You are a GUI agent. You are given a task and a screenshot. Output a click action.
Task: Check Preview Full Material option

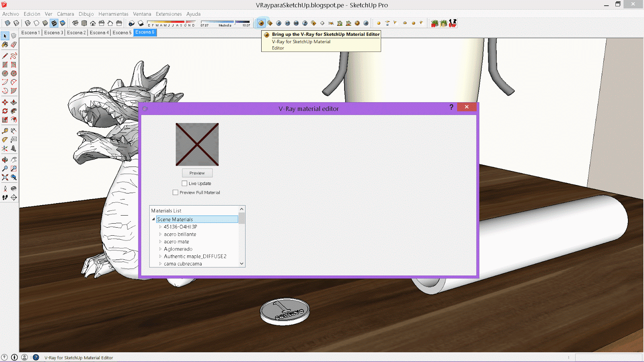click(x=175, y=192)
